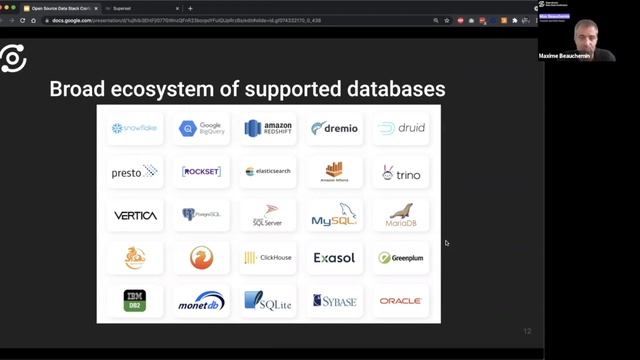Viewport: 640px width, 360px height.
Task: Click the PostgreSQL logo card
Action: (x=201, y=215)
